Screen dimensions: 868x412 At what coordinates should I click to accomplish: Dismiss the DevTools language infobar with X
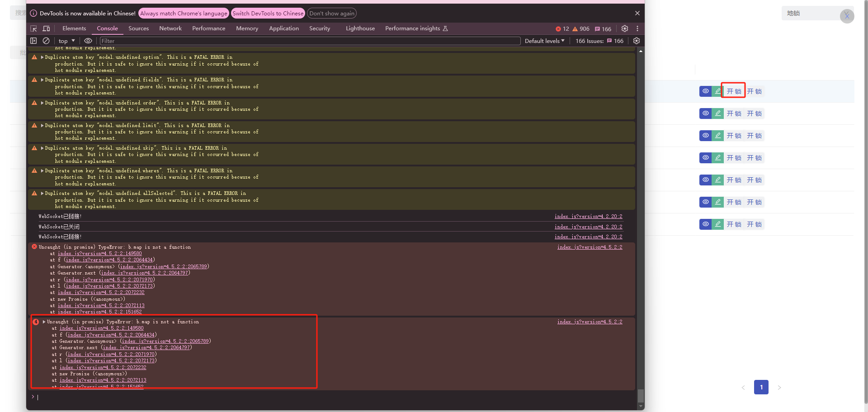click(637, 13)
